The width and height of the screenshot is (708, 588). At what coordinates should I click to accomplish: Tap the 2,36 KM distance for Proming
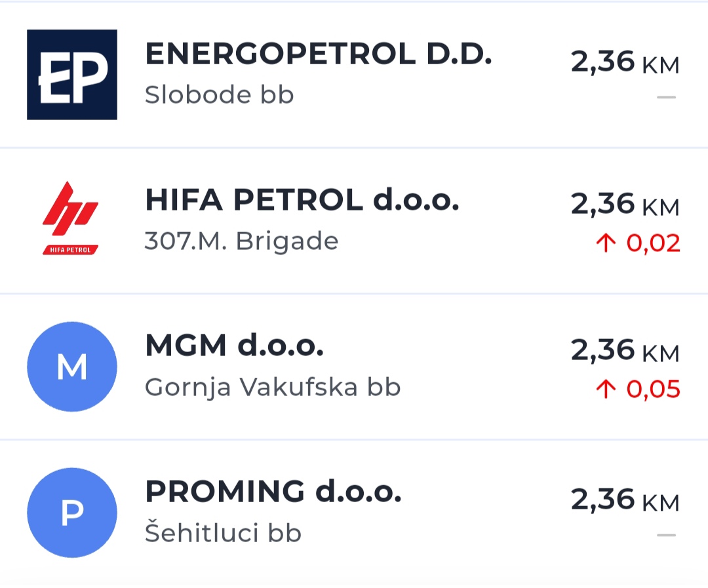pos(625,501)
